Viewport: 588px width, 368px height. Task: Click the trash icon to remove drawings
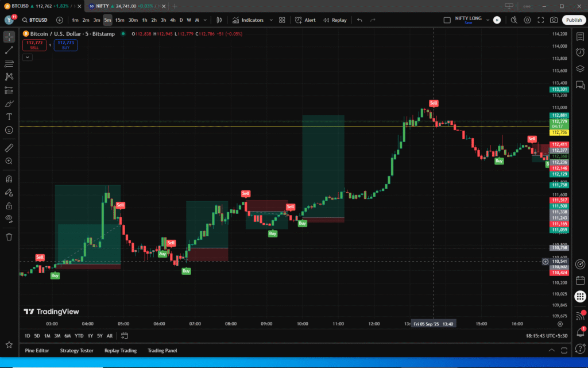point(9,236)
